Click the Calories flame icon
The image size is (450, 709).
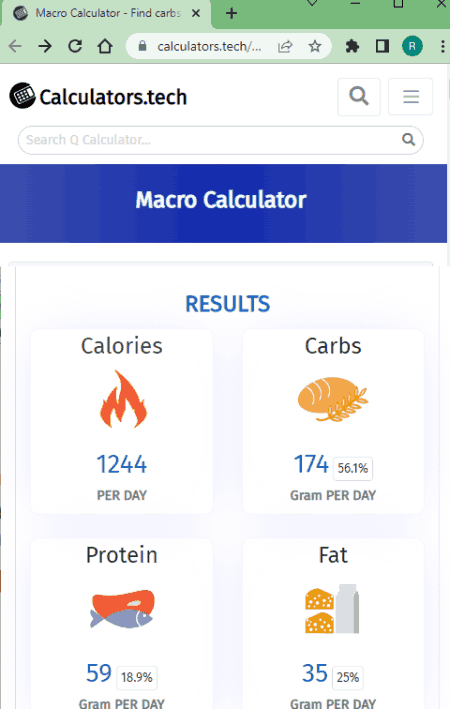[123, 399]
